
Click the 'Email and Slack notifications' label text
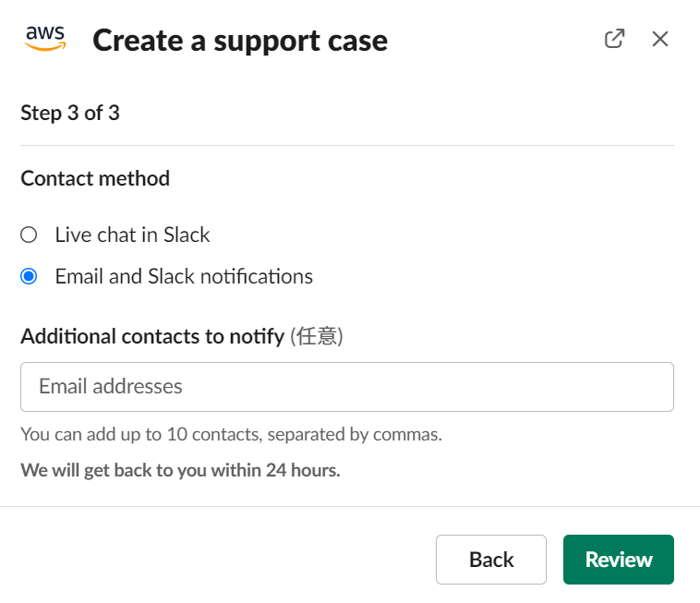184,276
